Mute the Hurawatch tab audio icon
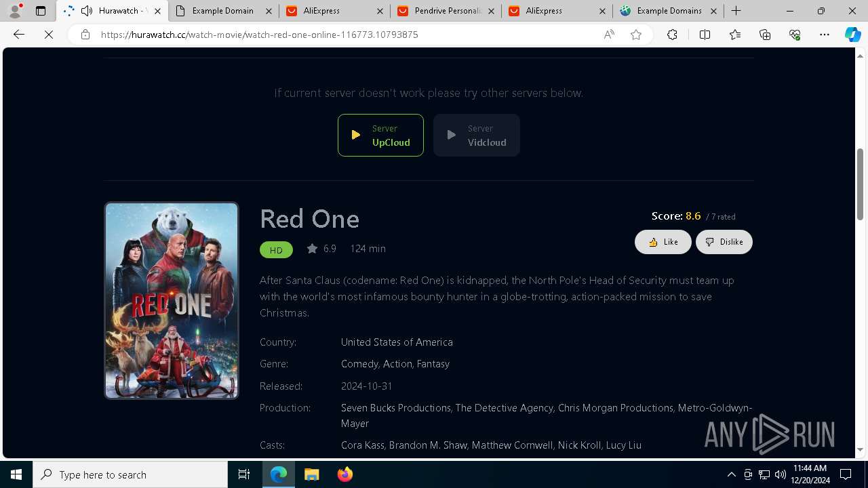The image size is (868, 488). pyautogui.click(x=87, y=11)
